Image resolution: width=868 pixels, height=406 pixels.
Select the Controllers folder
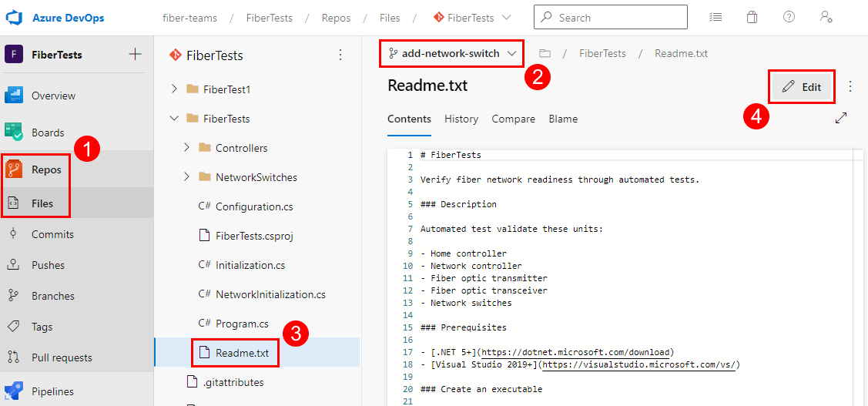click(241, 149)
